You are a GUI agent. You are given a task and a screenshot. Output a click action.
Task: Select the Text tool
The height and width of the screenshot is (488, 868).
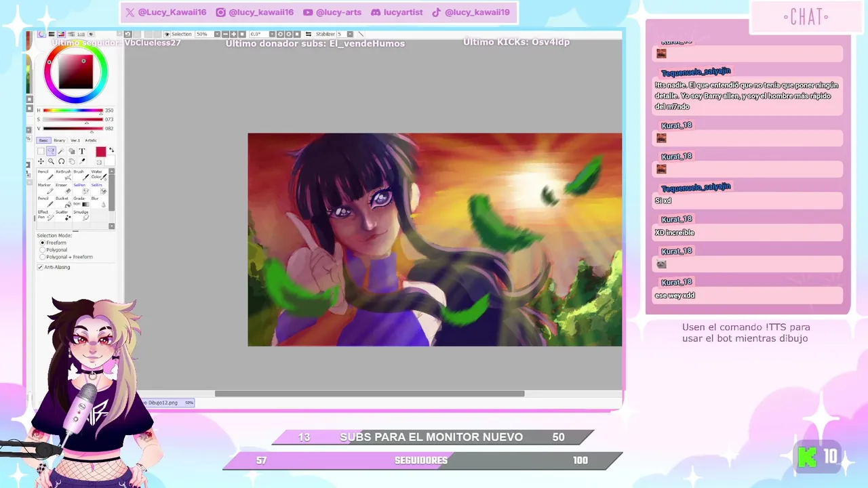(x=82, y=151)
